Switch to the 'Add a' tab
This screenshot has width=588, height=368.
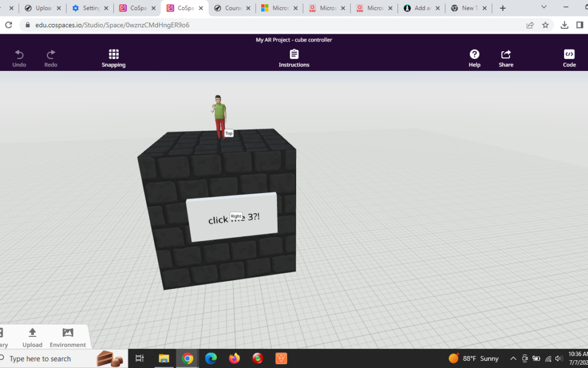click(x=421, y=8)
